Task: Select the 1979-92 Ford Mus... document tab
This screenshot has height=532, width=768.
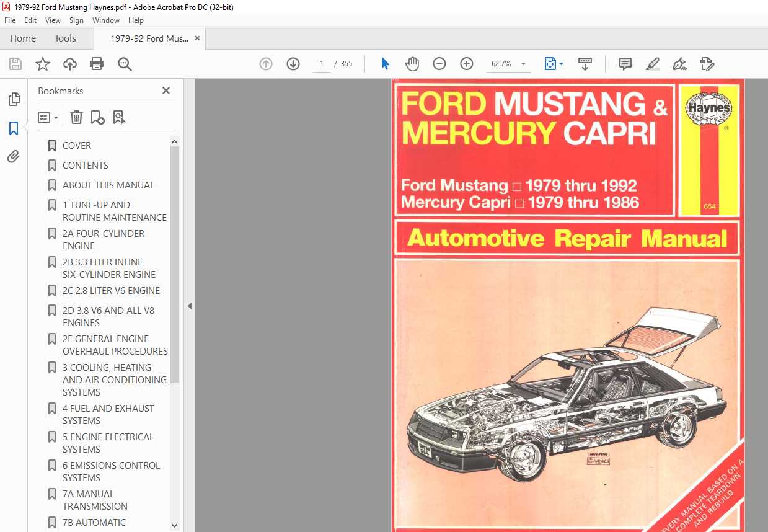Action: pyautogui.click(x=149, y=38)
